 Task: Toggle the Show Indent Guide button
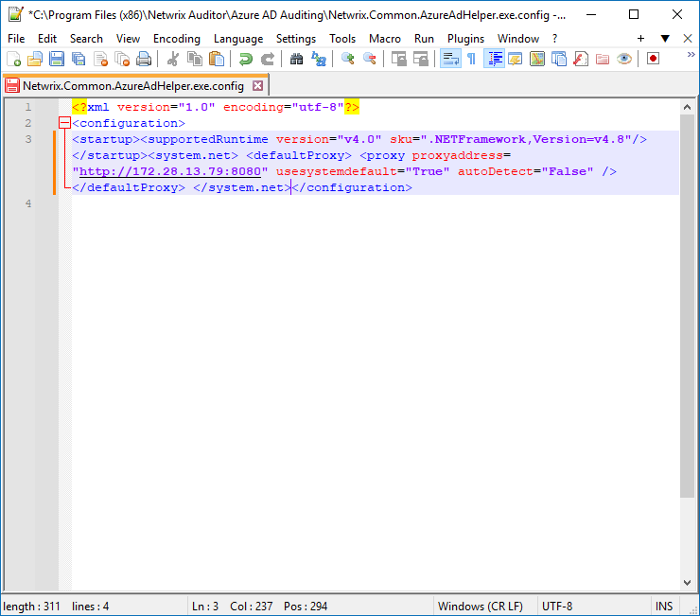[x=494, y=59]
